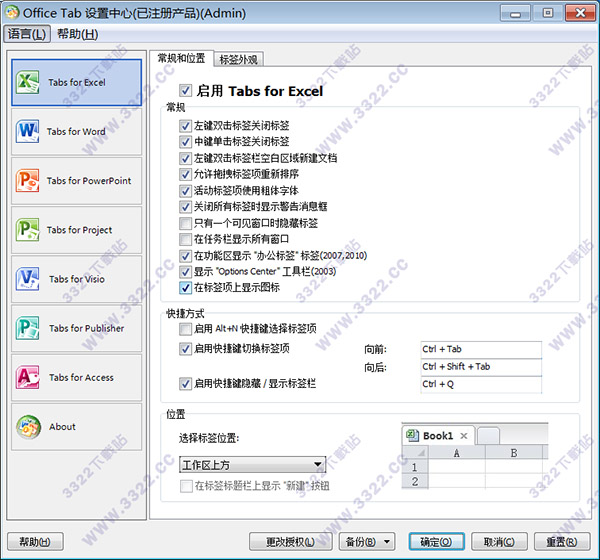Image resolution: width=600 pixels, height=560 pixels.
Task: Enable 启用 Alt+N 快捷键选择标签项
Action: 185,329
